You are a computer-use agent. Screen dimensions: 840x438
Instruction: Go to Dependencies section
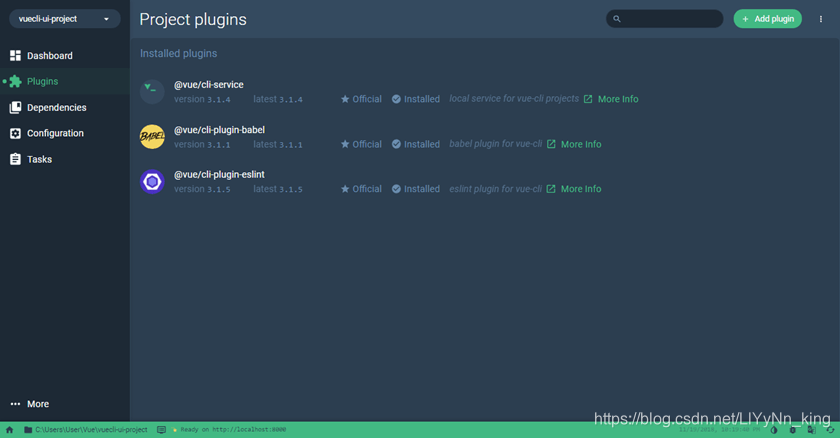pyautogui.click(x=64, y=108)
